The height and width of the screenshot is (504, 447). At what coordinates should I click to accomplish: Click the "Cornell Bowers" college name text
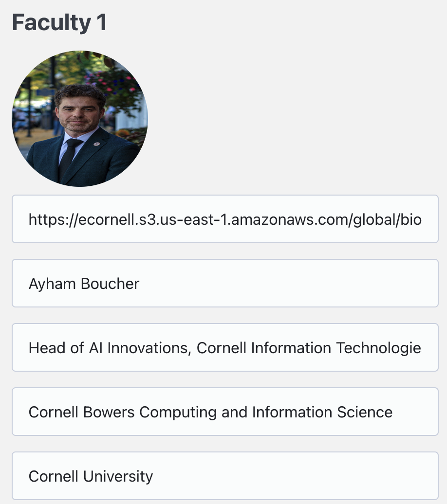pos(82,412)
